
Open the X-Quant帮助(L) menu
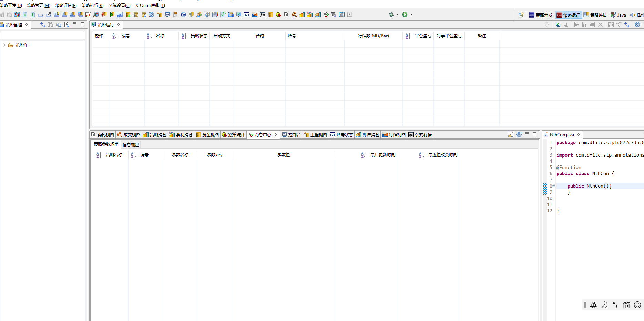click(x=150, y=6)
